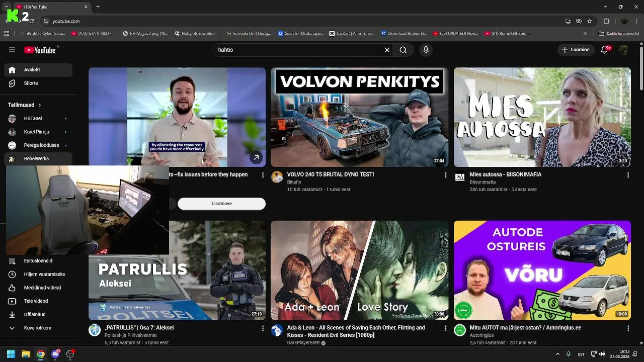The height and width of the screenshot is (362, 644).
Task: Open File Explorer from taskbar
Action: [26, 354]
